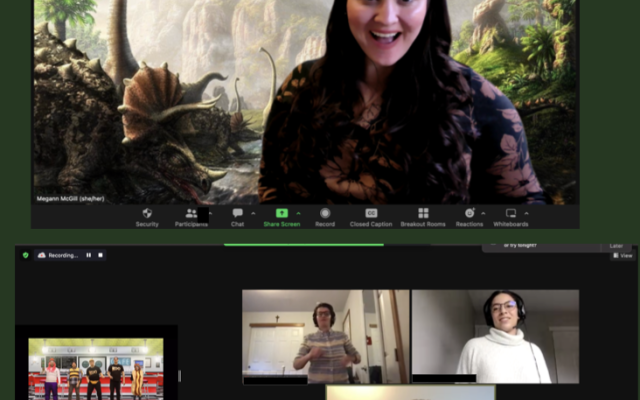Open Whiteboards

tap(511, 217)
